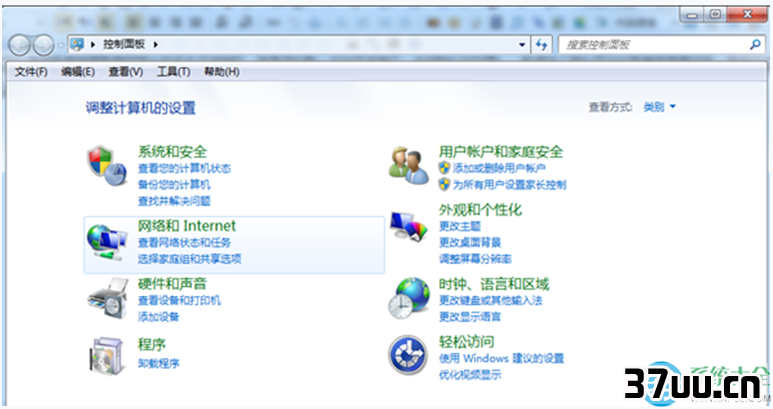Viewport: 773px width, 409px height.
Task: Open the 文件(F) menu
Action: (x=31, y=72)
